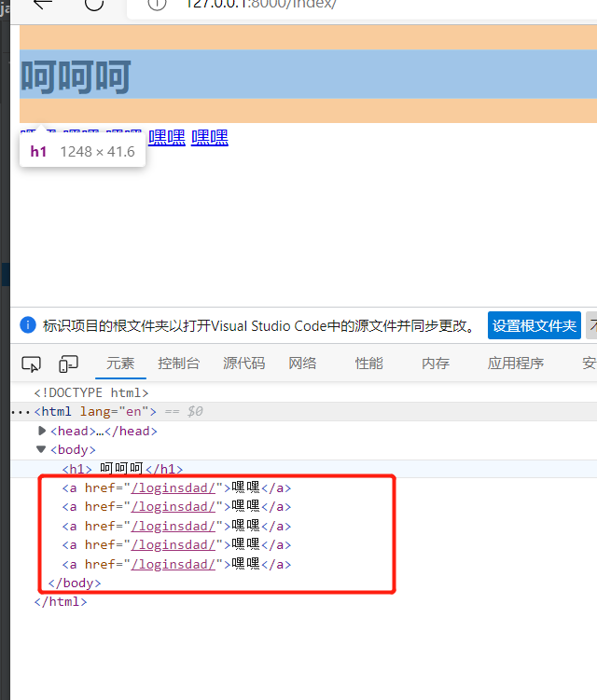
Task: Click the href link in fifth anchor node
Action: [x=174, y=564]
